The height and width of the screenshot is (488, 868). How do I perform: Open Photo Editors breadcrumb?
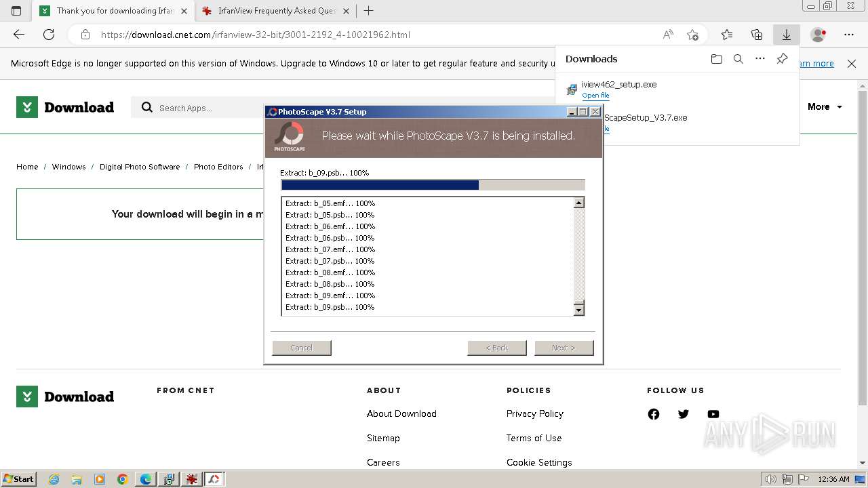coord(218,167)
